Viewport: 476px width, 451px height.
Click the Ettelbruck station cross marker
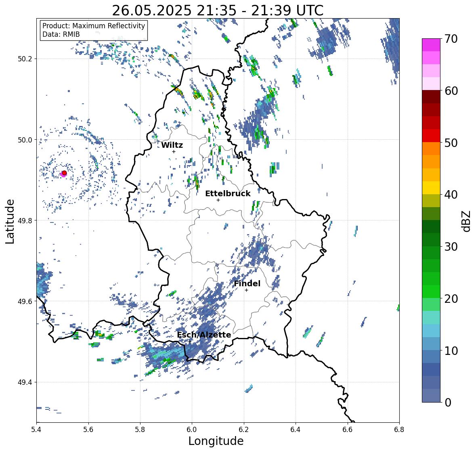click(x=218, y=200)
